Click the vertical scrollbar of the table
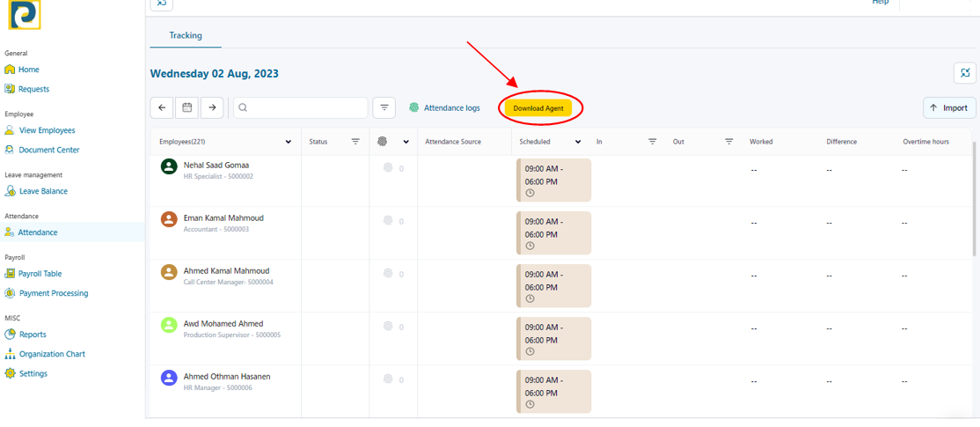The image size is (980, 427). click(x=975, y=199)
